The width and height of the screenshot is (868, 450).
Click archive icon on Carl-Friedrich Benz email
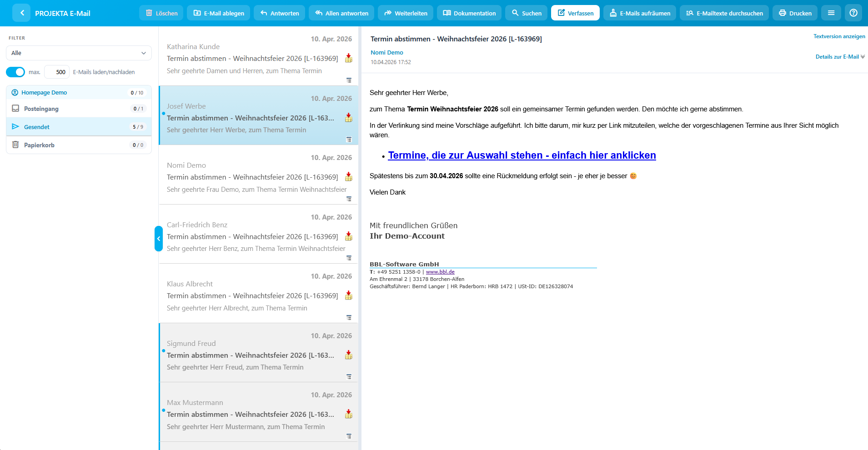pyautogui.click(x=349, y=236)
